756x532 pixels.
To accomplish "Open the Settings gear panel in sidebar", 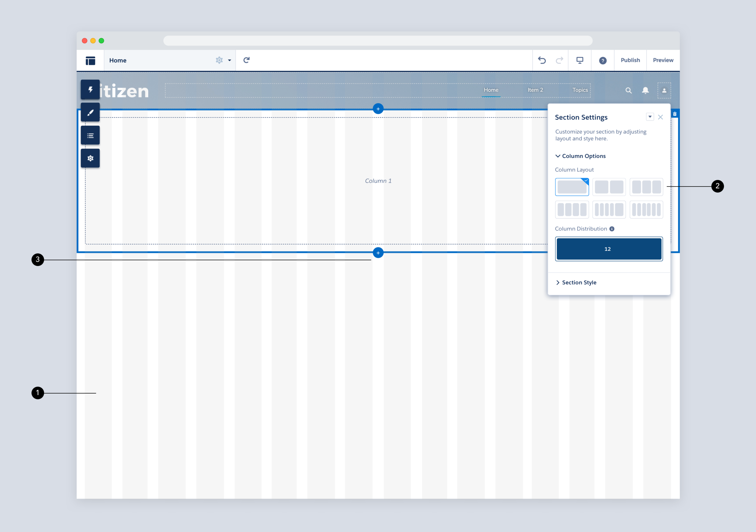I will (x=90, y=158).
